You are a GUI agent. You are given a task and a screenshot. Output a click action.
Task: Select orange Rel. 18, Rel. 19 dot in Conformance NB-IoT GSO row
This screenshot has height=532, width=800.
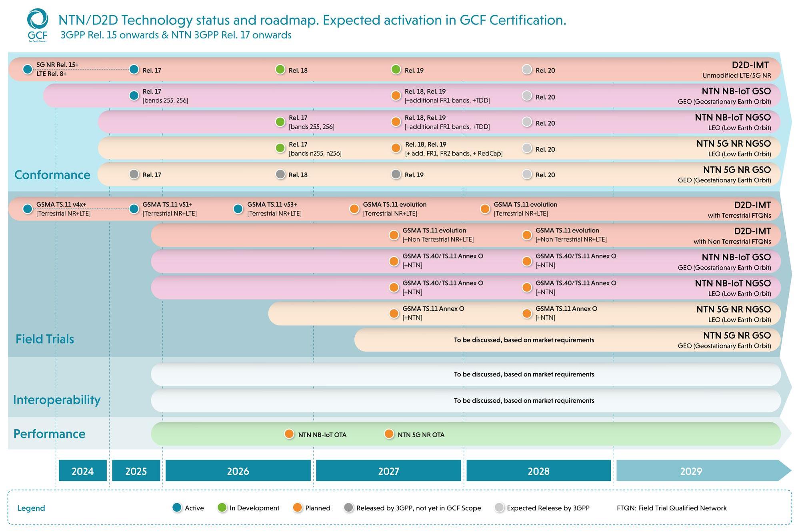396,96
